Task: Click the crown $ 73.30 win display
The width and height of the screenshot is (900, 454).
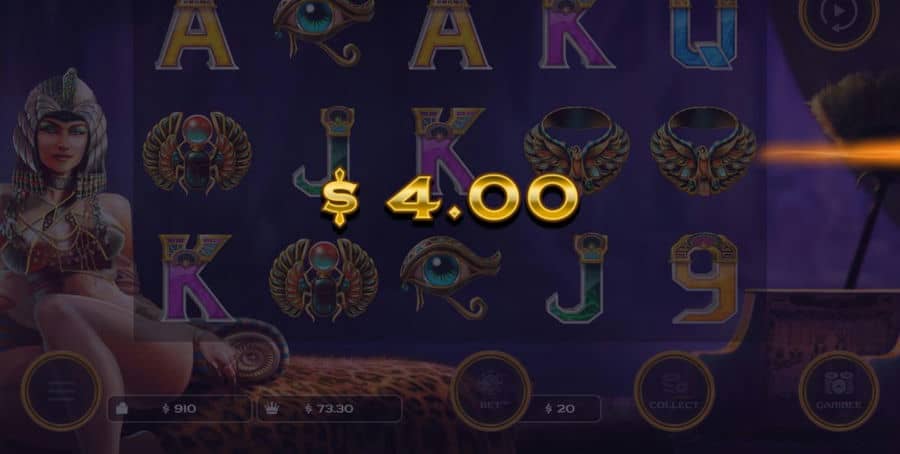Action: tap(329, 409)
